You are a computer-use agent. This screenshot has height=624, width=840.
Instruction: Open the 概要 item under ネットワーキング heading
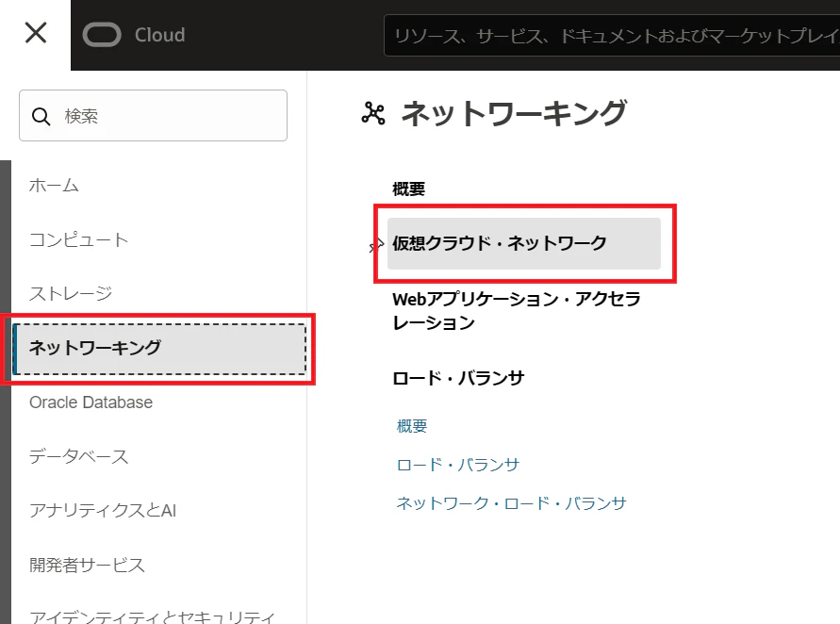(x=409, y=189)
